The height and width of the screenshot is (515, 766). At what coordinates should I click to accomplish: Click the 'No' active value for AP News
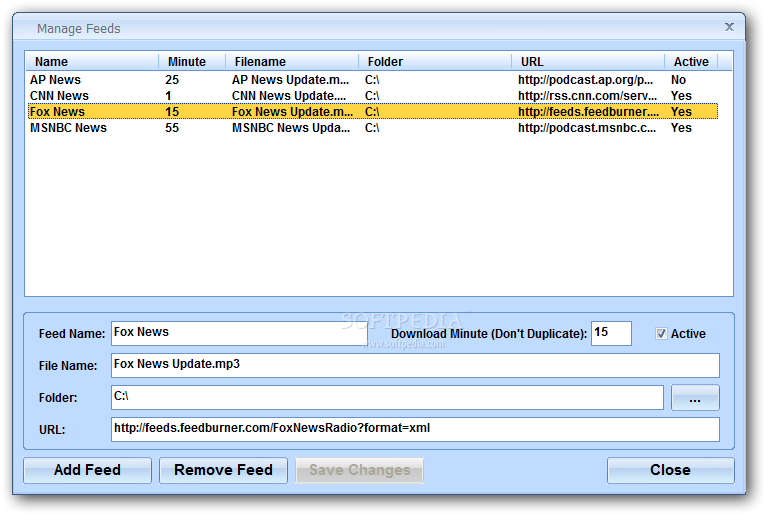pos(678,80)
